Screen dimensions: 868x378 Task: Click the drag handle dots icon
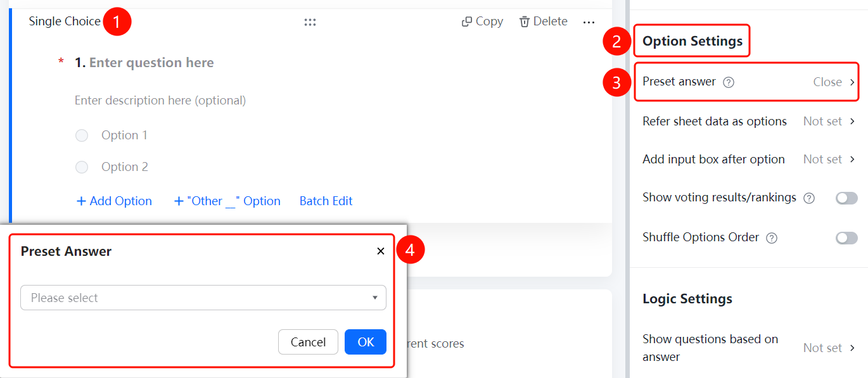coord(310,22)
